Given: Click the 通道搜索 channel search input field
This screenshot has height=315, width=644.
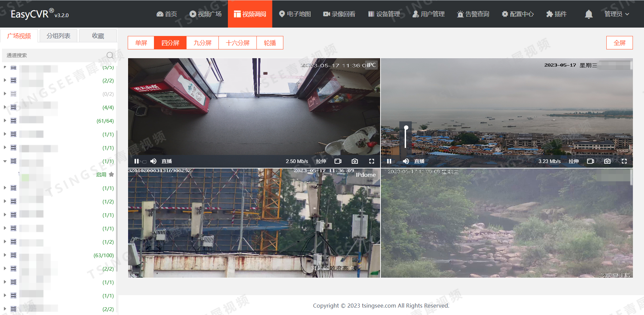Looking at the screenshot, I should [x=50, y=55].
